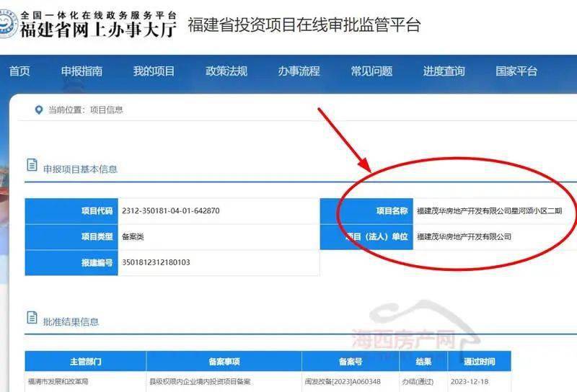577x392 pixels.
Task: Click the document icon beside 批准结果信息
Action: [32, 317]
